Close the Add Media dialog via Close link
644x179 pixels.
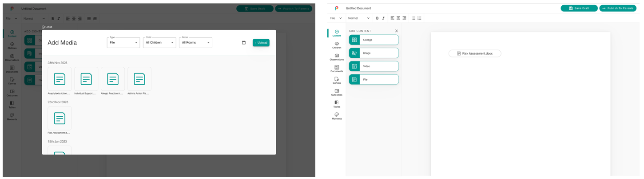click(x=47, y=27)
